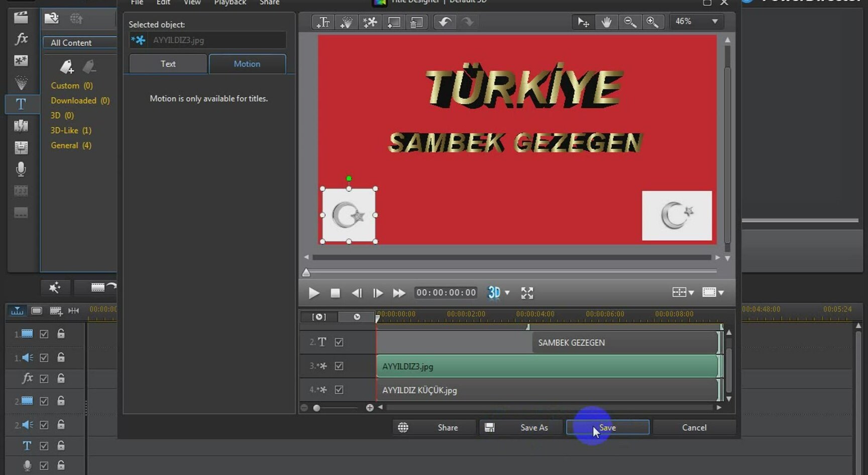Play the title preview
The height and width of the screenshot is (475, 868).
point(314,293)
